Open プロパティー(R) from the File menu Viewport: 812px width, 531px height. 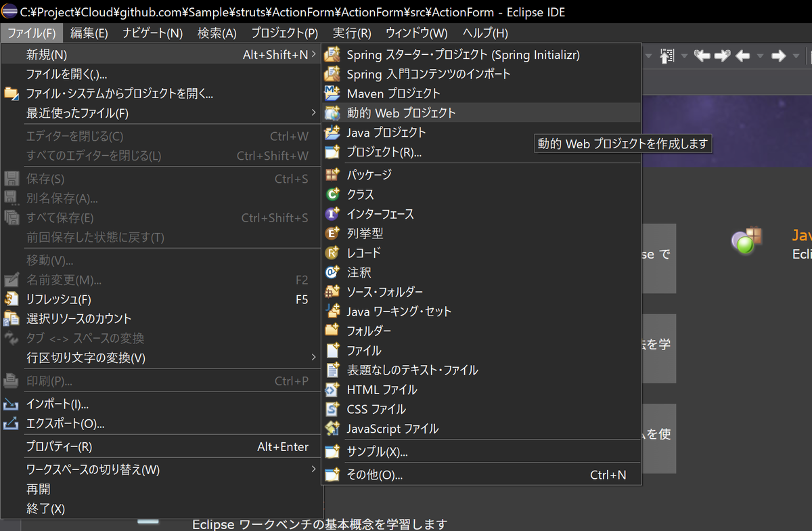click(161, 447)
